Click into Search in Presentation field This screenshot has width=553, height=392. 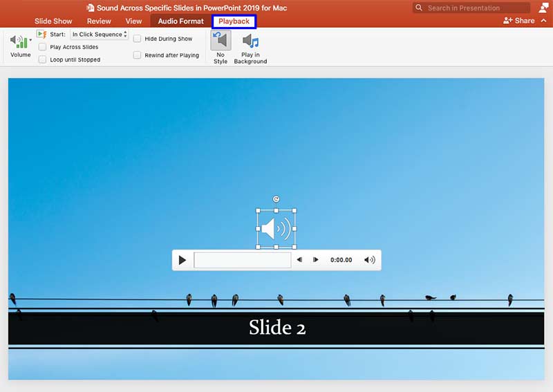click(x=471, y=8)
